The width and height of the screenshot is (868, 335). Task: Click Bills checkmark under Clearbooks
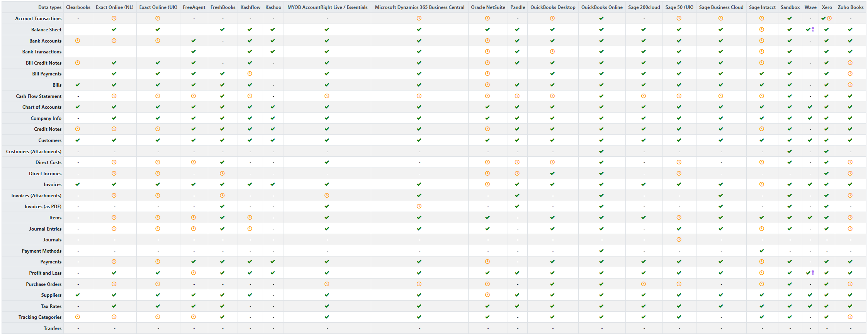point(78,85)
